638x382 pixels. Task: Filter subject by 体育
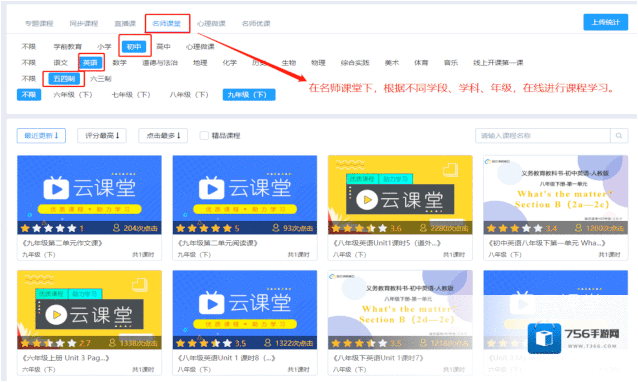point(421,63)
